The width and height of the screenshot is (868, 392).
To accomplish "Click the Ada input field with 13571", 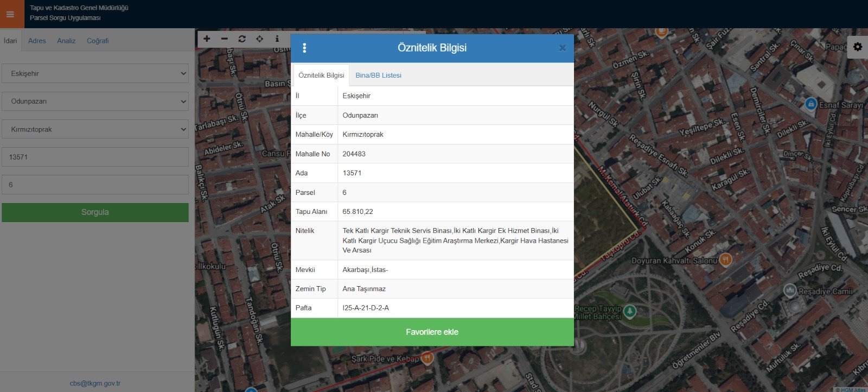I will click(x=95, y=157).
